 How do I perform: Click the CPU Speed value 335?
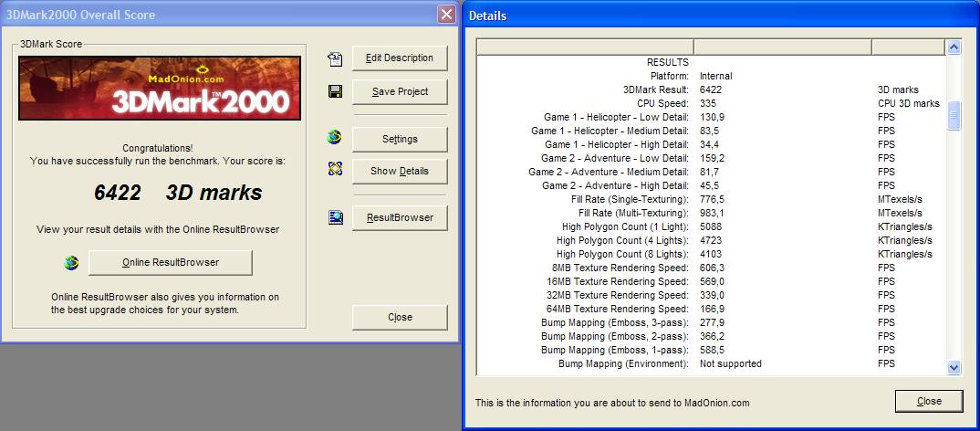tap(707, 104)
